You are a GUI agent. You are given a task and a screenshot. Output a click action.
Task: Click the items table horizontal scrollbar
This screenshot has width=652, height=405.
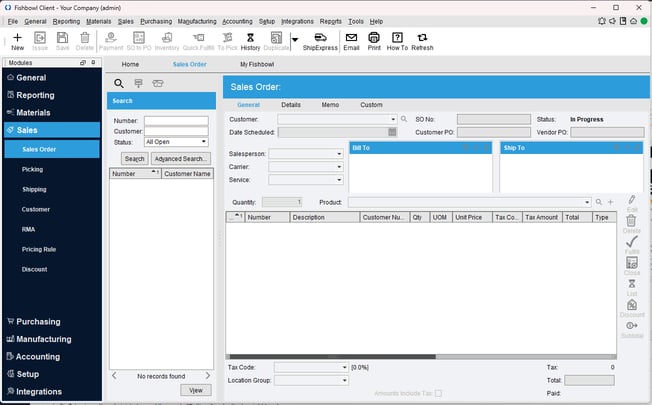[333, 357]
